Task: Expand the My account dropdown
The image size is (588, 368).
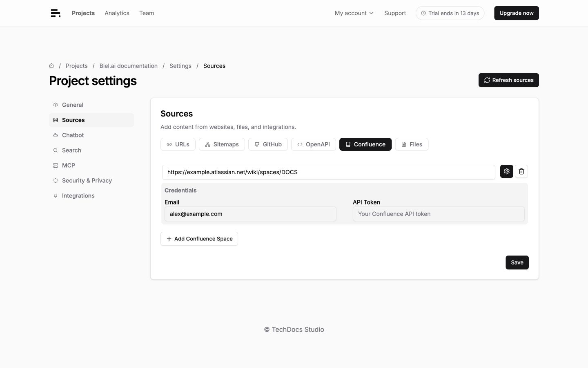Action: tap(354, 13)
